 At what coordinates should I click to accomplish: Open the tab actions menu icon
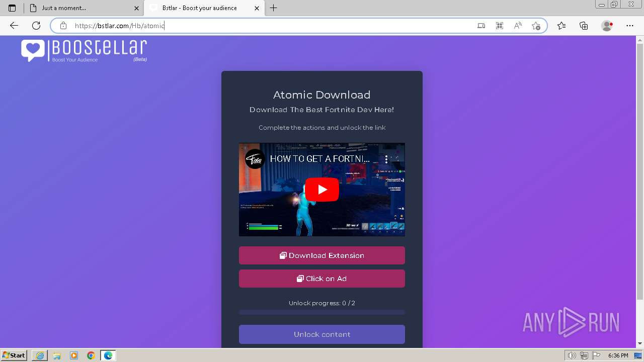pos(12,8)
